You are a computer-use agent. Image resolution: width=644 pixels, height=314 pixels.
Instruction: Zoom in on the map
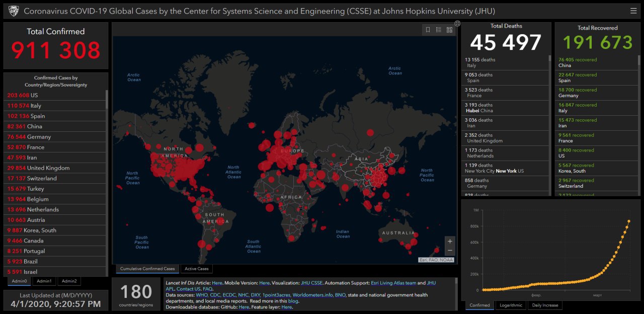point(450,241)
